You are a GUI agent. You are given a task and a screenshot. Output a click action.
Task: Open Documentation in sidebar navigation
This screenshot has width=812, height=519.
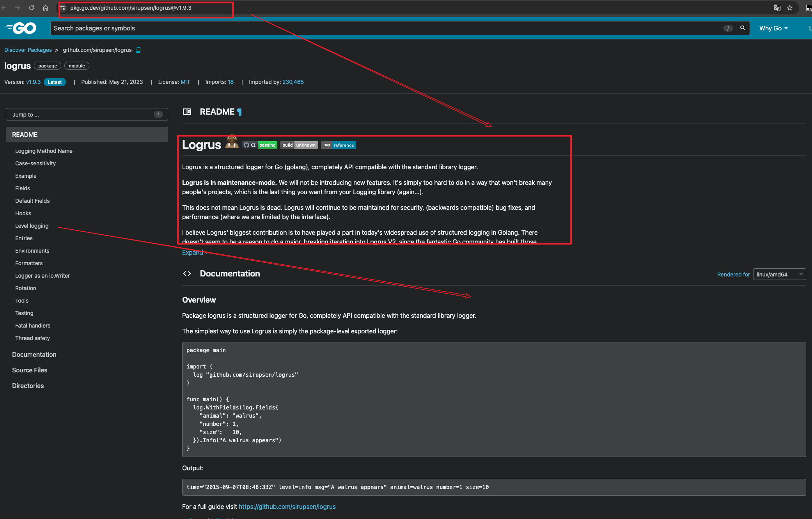pyautogui.click(x=34, y=354)
